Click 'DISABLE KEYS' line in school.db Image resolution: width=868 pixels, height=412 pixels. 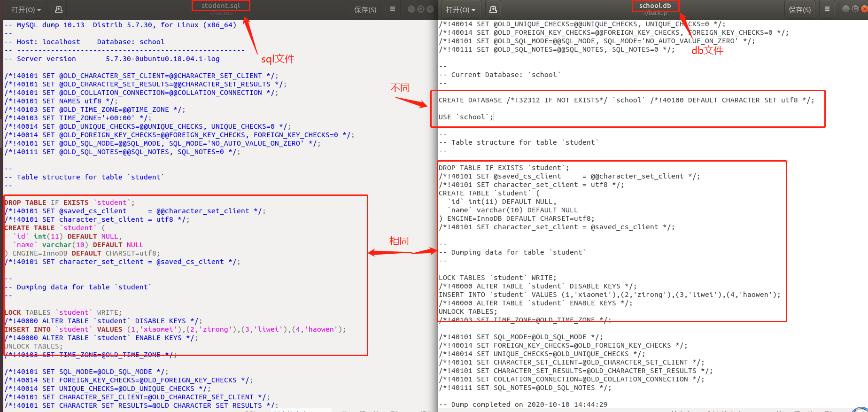538,286
